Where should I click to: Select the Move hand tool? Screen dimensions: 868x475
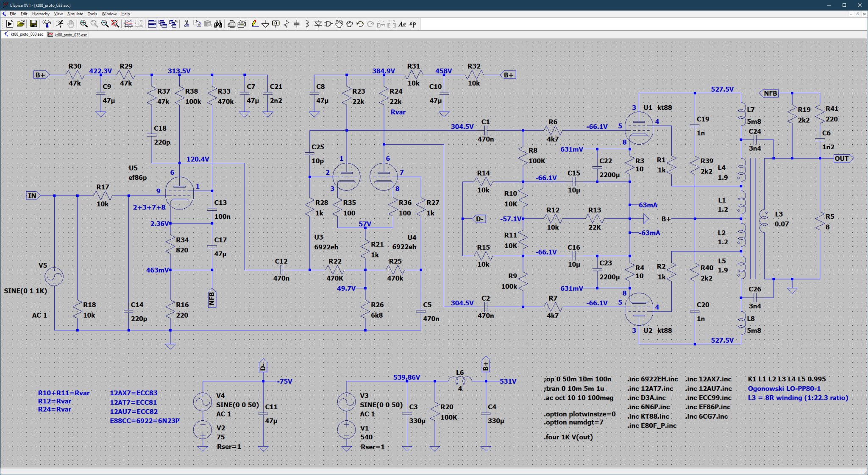click(x=339, y=24)
